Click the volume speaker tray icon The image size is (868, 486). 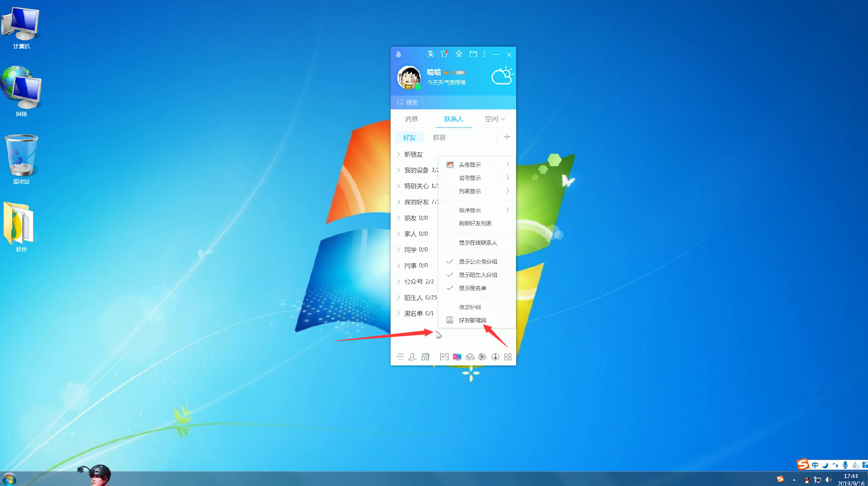tap(828, 480)
